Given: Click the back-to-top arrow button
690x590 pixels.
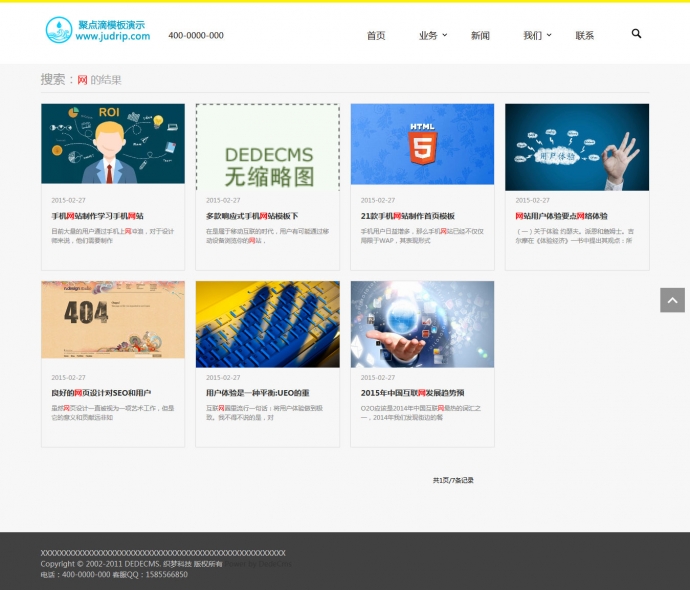Looking at the screenshot, I should (x=672, y=300).
